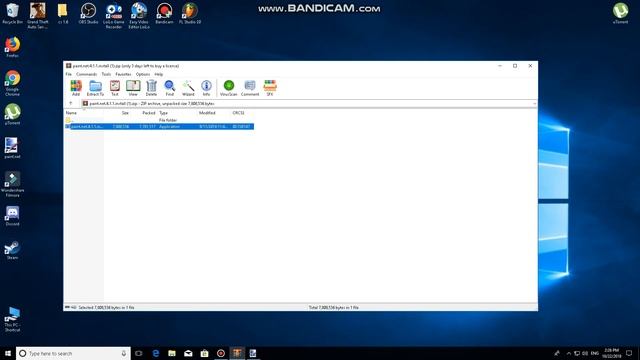Click the FL Studio desktop icon
640x360 pixels.
click(190, 14)
